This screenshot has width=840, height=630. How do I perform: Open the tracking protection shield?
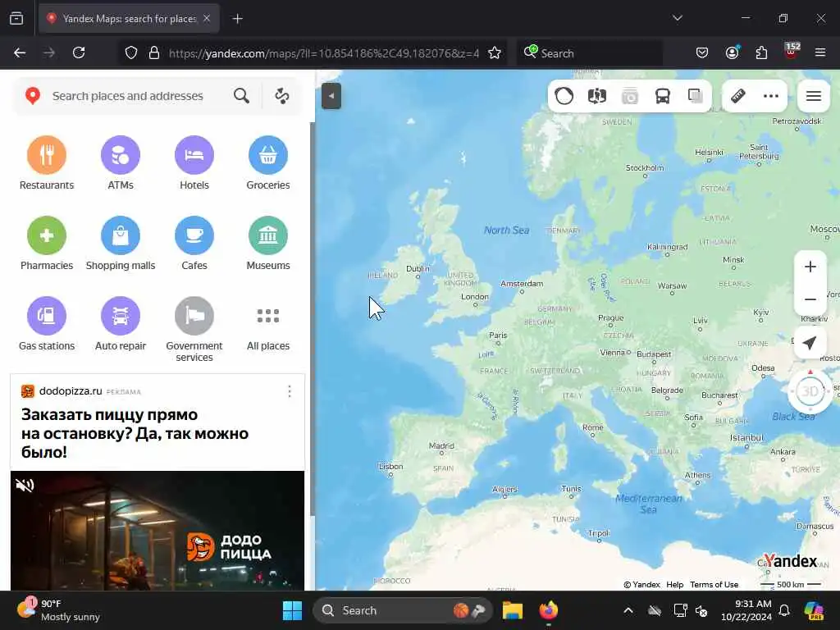coord(131,53)
